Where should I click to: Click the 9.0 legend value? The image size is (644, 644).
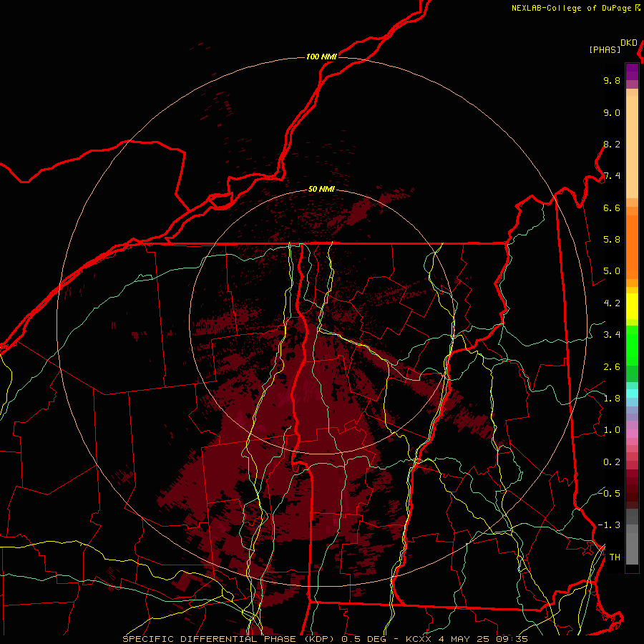612,112
